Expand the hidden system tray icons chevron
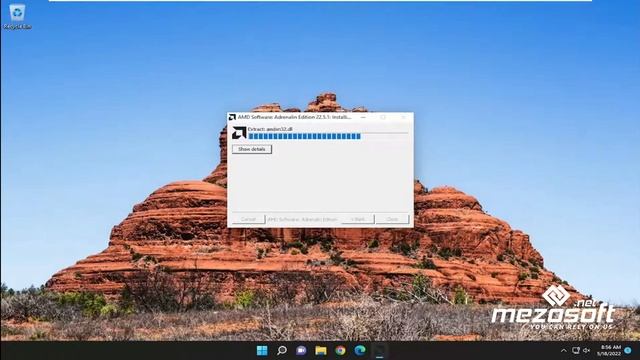 click(564, 351)
